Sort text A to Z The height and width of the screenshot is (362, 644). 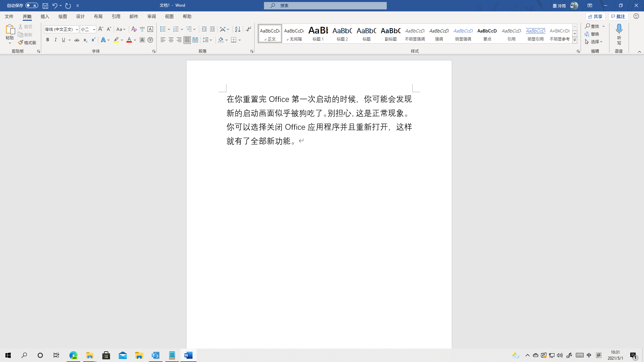(x=237, y=29)
